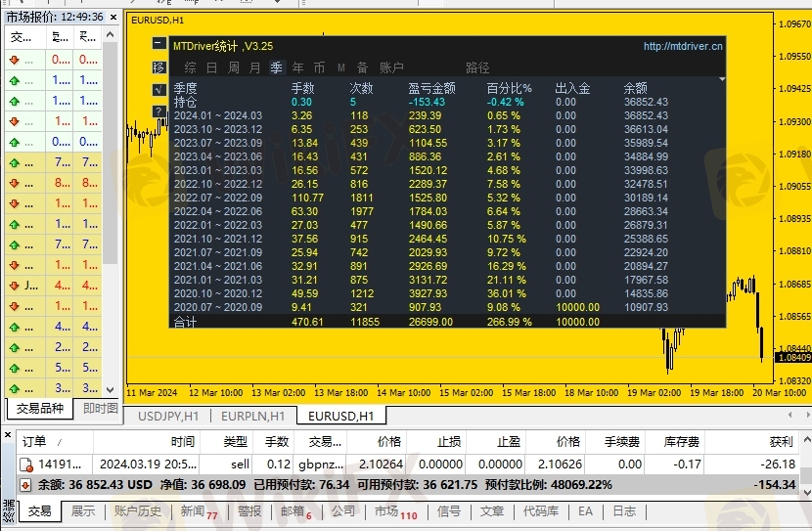This screenshot has height=531, width=812.
Task: Open the 即时图 tick chart tab
Action: point(100,409)
